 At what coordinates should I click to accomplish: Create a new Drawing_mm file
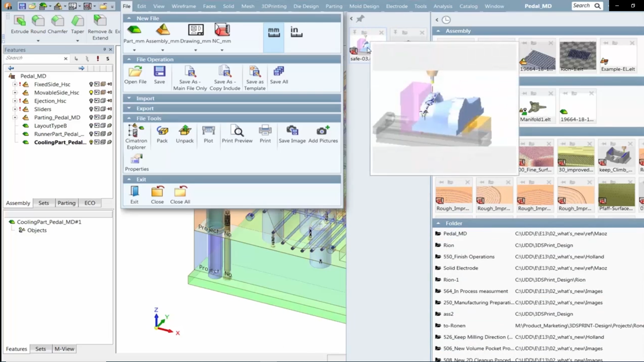[196, 34]
